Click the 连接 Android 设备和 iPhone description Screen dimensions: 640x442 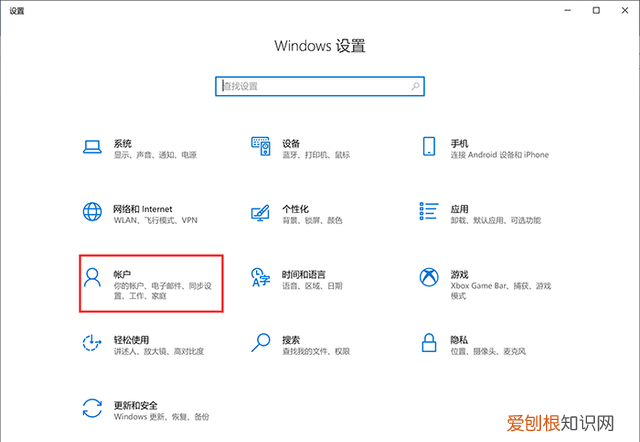(500, 155)
